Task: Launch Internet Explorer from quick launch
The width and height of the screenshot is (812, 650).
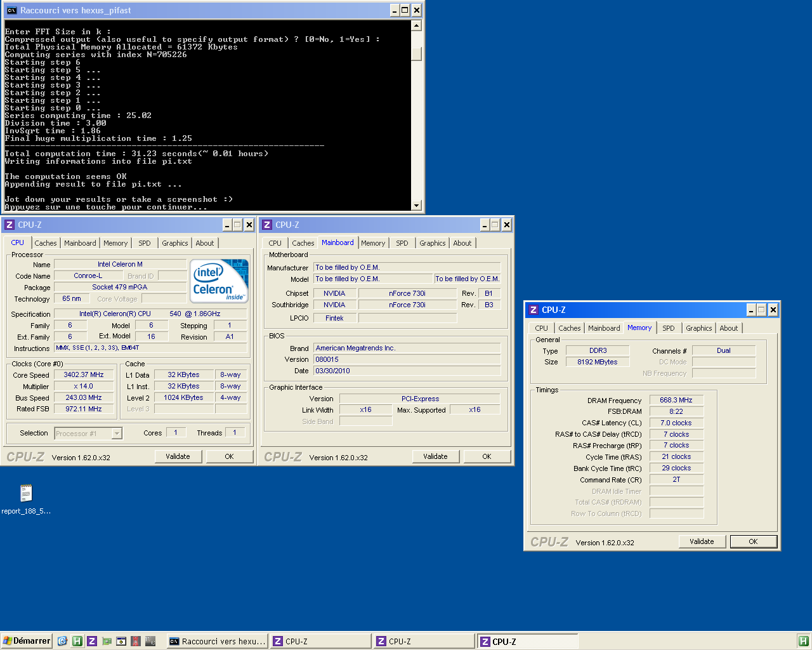Action: (x=62, y=641)
